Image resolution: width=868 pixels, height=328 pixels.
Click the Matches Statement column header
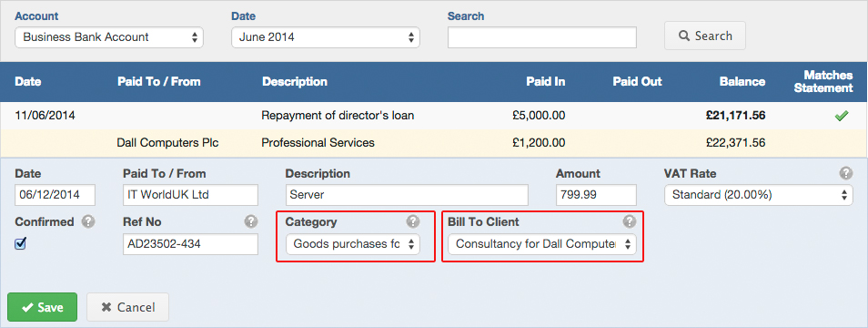tap(823, 81)
